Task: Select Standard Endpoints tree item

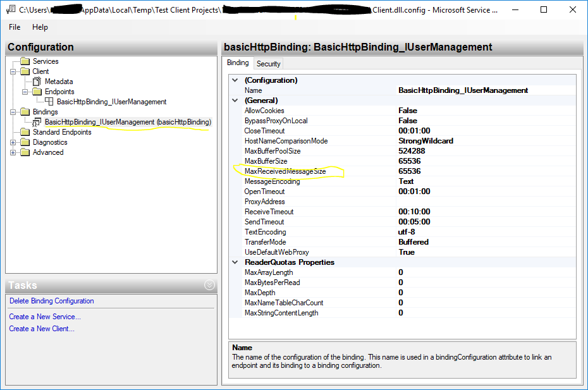Action: (62, 132)
